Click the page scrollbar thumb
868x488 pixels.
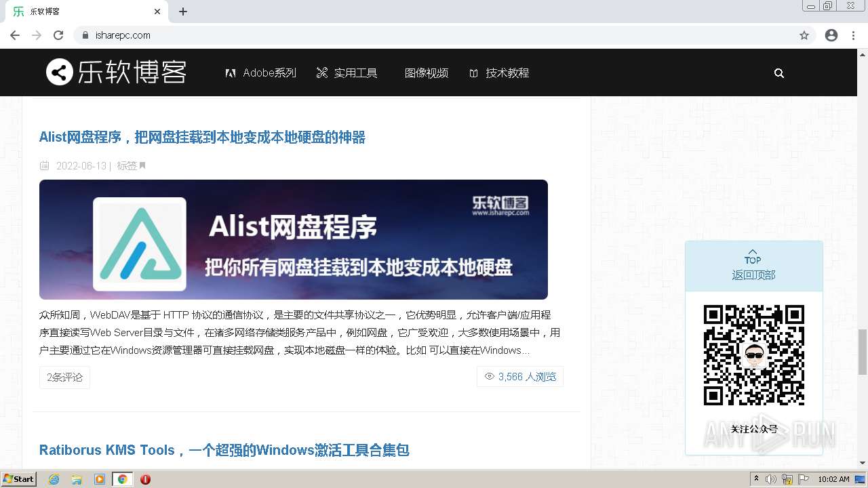click(x=863, y=352)
